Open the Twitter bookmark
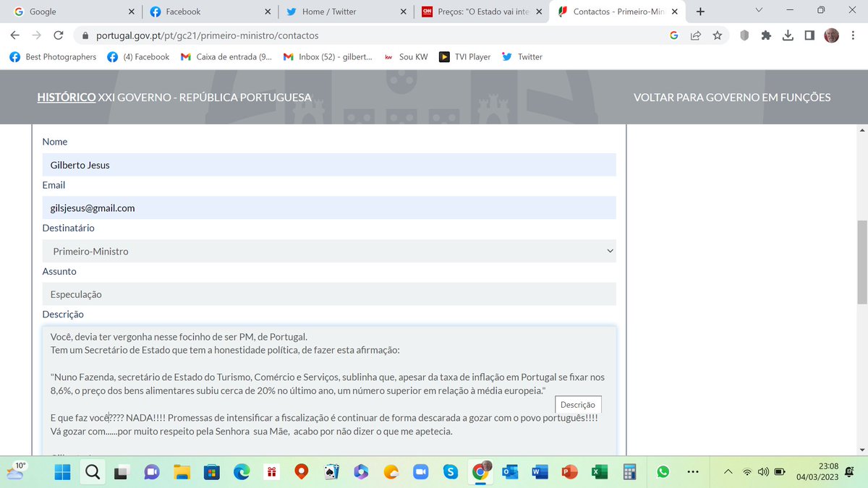This screenshot has height=488, width=868. (522, 56)
